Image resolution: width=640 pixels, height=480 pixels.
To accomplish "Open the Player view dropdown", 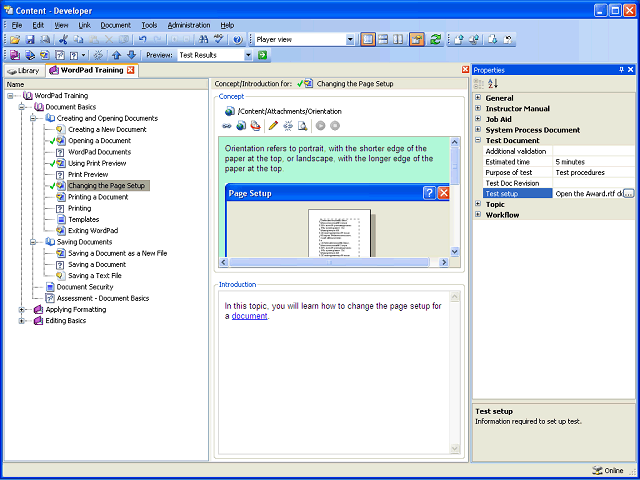I will tap(350, 40).
